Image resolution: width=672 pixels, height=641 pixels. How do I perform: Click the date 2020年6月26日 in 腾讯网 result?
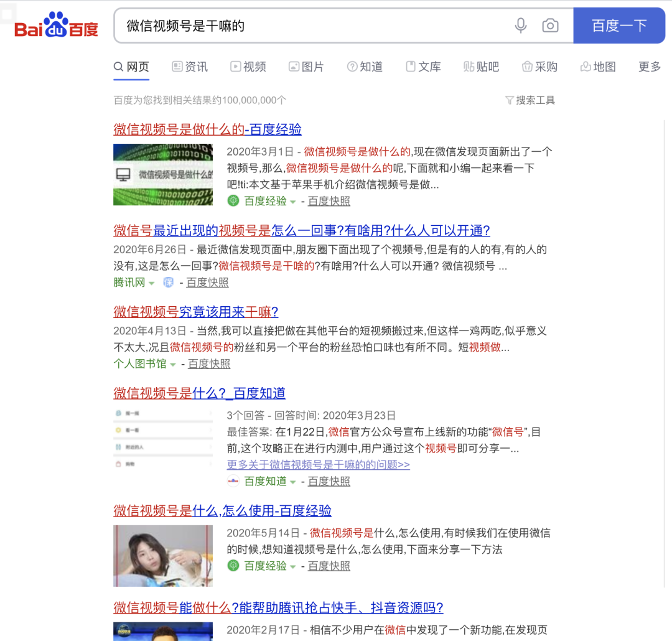click(150, 250)
